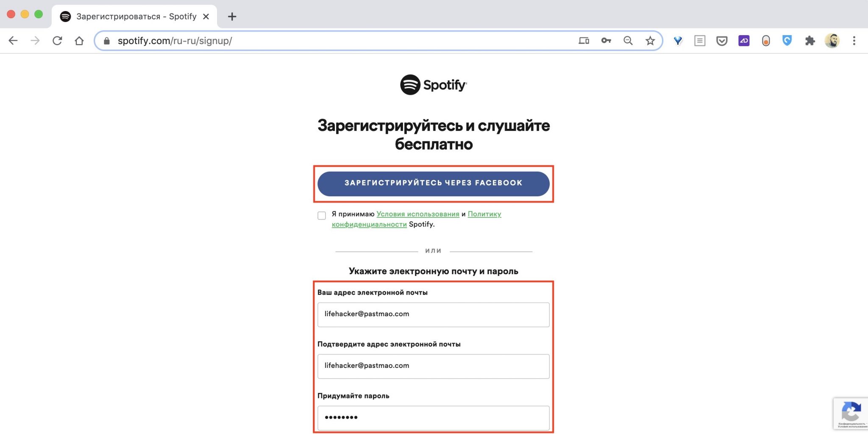Open the Extensions puzzle piece menu
This screenshot has width=868, height=434.
click(x=810, y=41)
